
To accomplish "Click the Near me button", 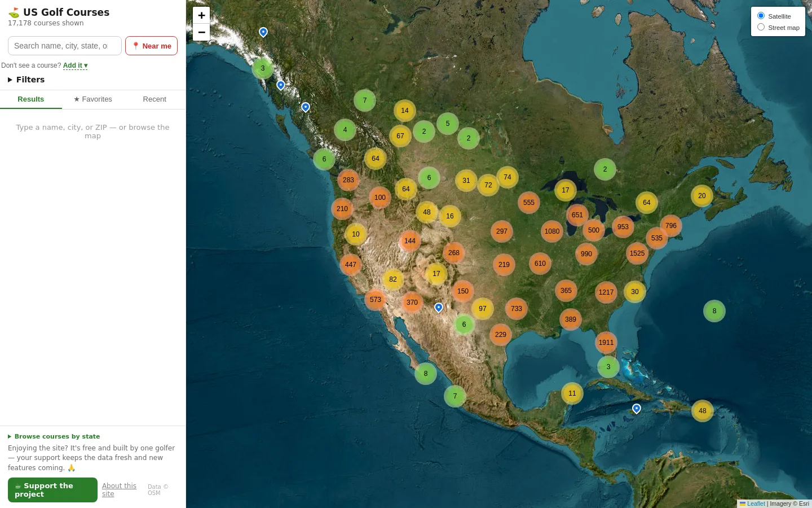I will tap(151, 46).
